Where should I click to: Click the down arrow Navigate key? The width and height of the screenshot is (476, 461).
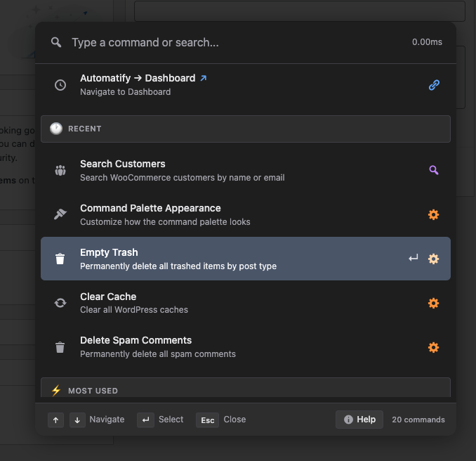tap(77, 420)
